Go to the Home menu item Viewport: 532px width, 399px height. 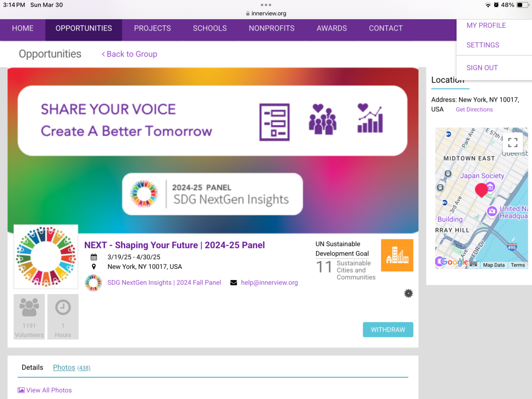(x=23, y=28)
